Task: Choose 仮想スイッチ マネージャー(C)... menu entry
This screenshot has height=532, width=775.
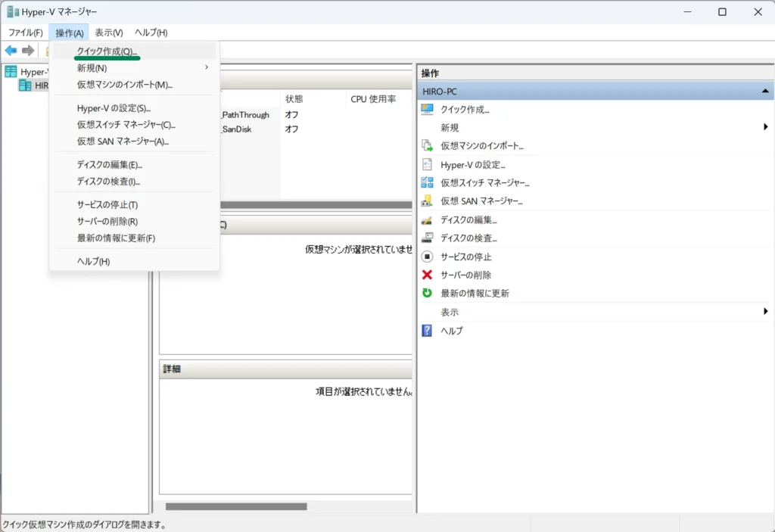Action: click(126, 125)
